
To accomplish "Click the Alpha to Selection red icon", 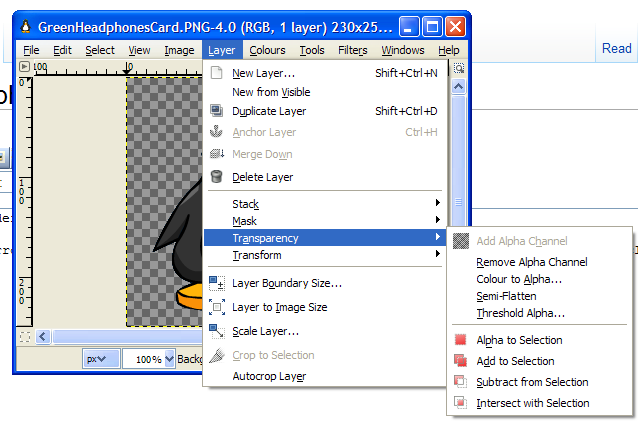I will (x=461, y=339).
